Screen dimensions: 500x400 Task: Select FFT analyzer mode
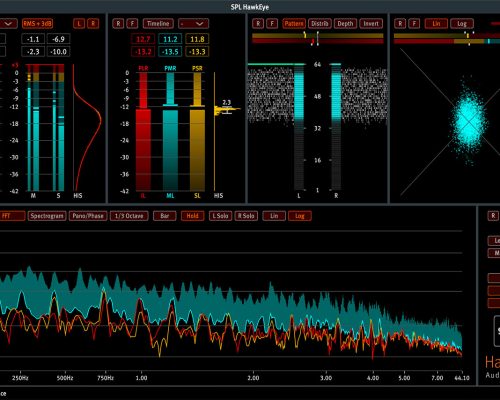12,216
